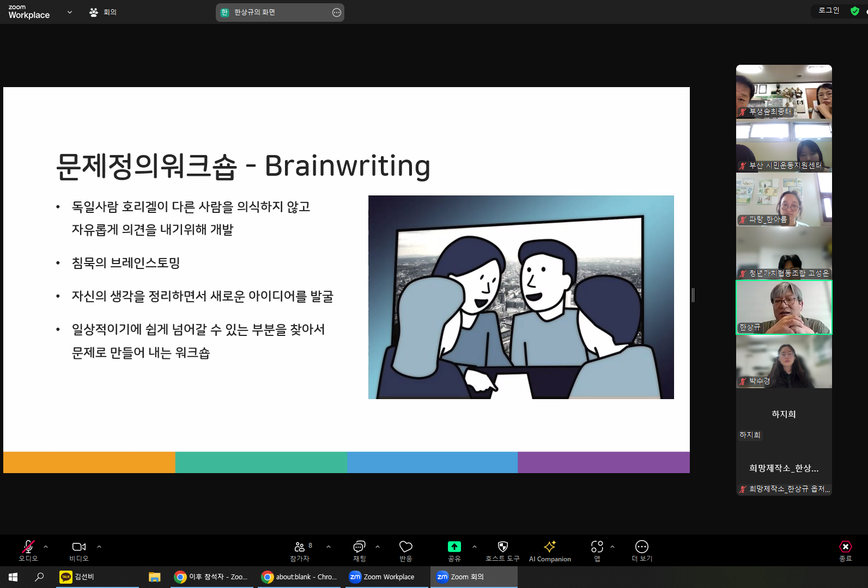Toggle camera with 비디오 button

[x=79, y=550]
